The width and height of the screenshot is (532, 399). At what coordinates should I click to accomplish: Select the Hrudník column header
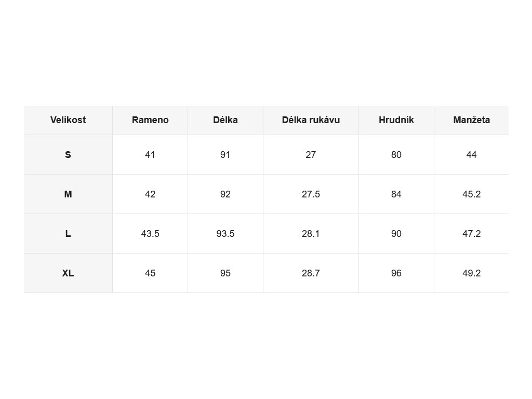(396, 120)
